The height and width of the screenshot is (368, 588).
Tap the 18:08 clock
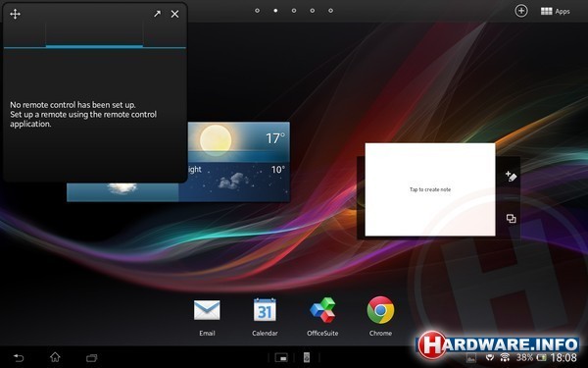[x=563, y=357]
